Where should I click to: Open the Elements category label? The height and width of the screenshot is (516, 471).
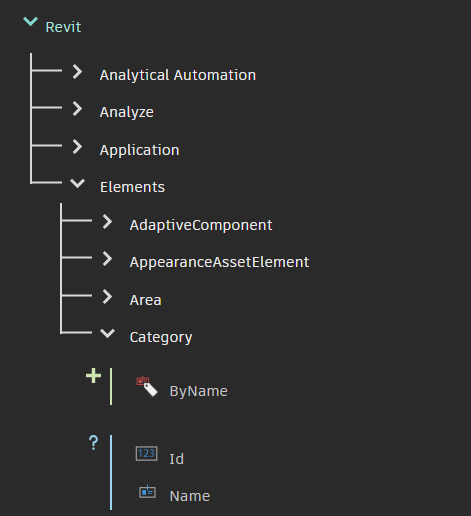133,187
